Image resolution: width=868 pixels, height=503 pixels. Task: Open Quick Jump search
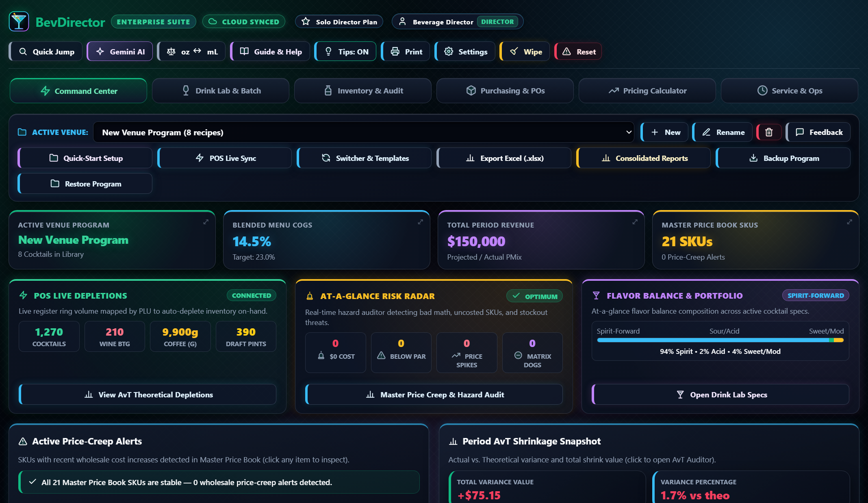(46, 52)
